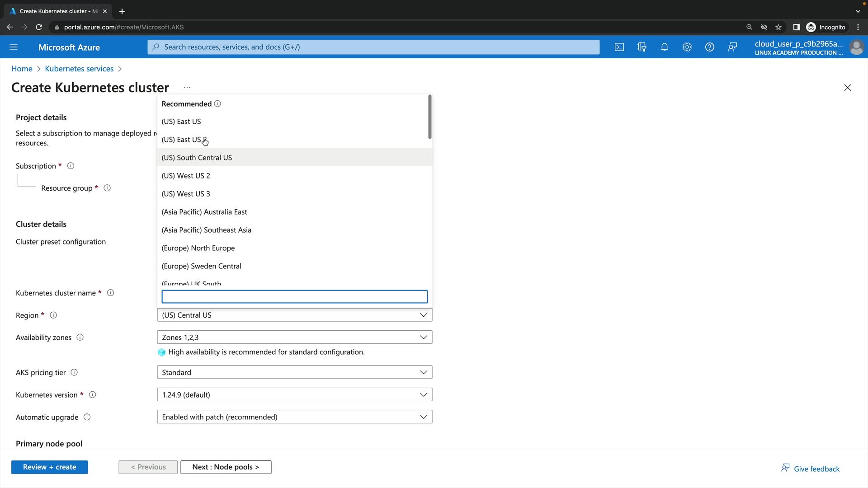Viewport: 868px width, 488px height.
Task: Open Directories and subscriptions filter icon
Action: coord(642,47)
